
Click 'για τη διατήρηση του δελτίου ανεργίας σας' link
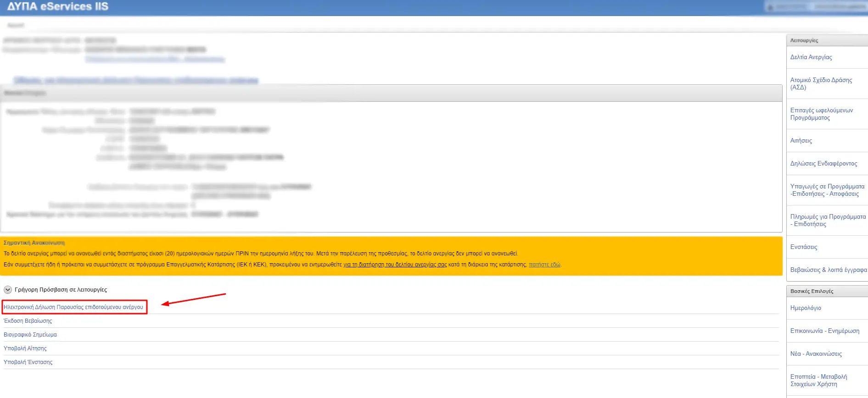click(395, 265)
